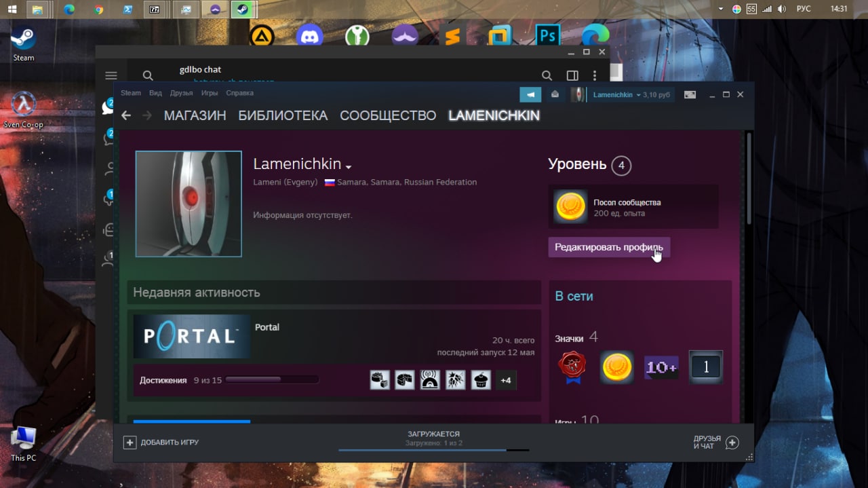Open the red wax seal badge

pyautogui.click(x=572, y=367)
